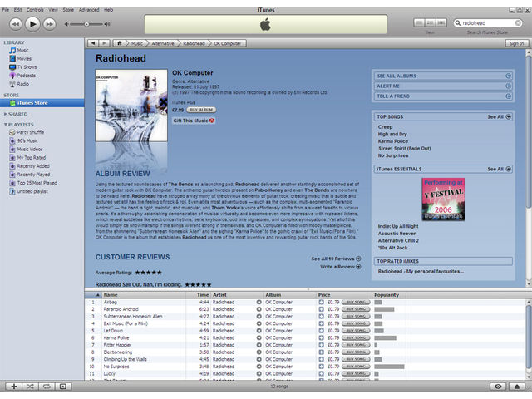Click Gift This Music link
Image resolution: width=532 pixels, height=399 pixels.
(194, 121)
